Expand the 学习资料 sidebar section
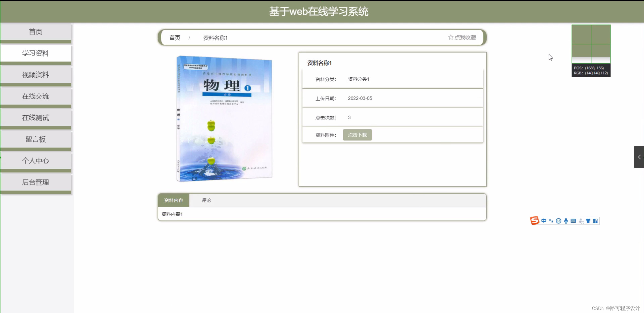Screen dimensions: 644x313 pyautogui.click(x=35, y=53)
